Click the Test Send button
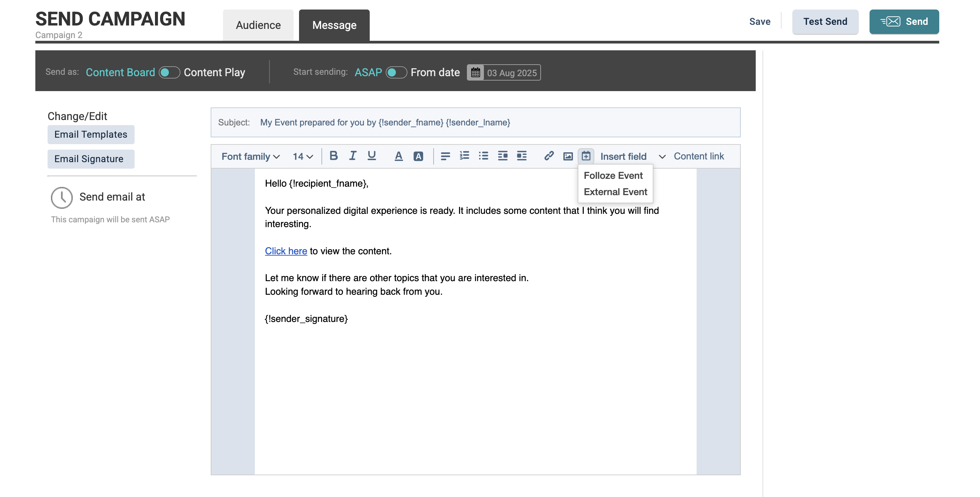 tap(825, 22)
